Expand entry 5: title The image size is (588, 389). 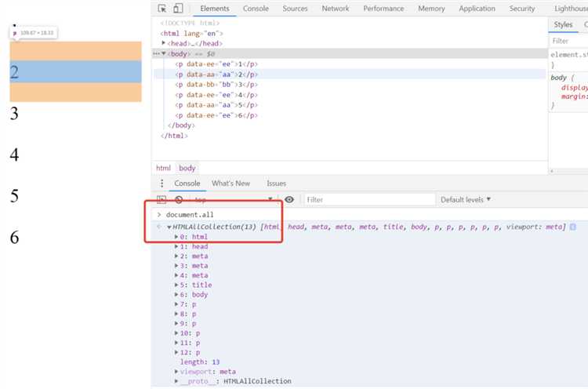click(x=176, y=285)
